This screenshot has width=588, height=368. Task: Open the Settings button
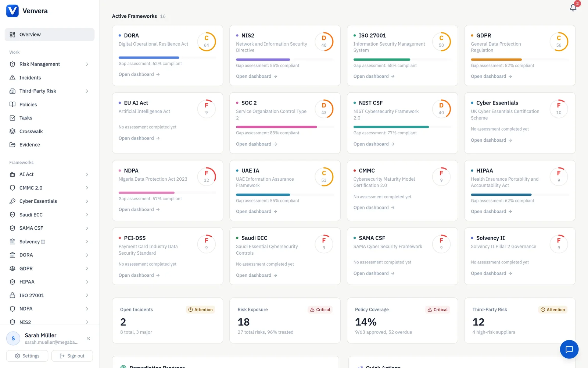(x=27, y=356)
